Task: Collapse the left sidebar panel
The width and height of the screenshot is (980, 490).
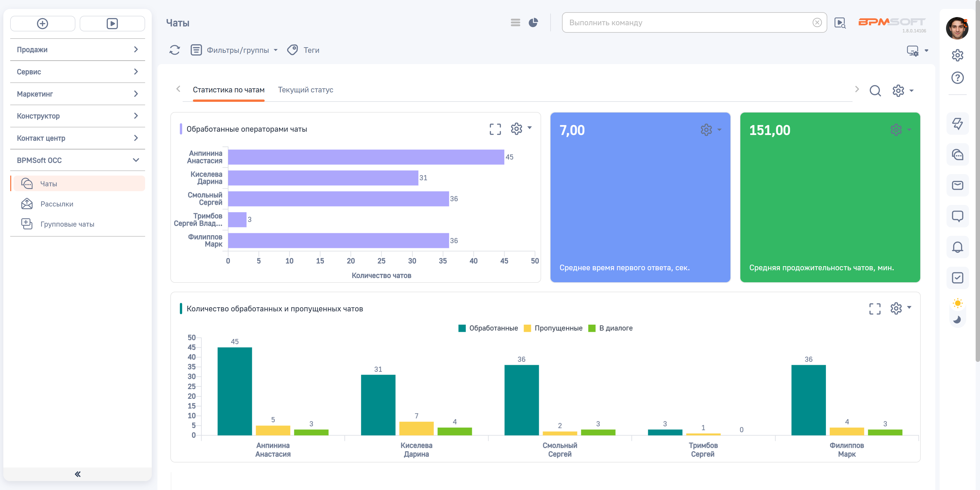Action: [78, 474]
